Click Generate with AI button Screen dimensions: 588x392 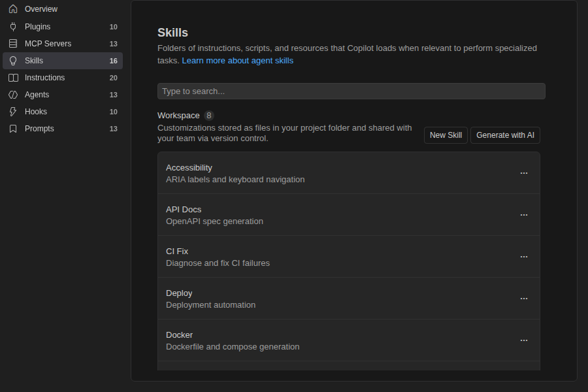pos(505,135)
